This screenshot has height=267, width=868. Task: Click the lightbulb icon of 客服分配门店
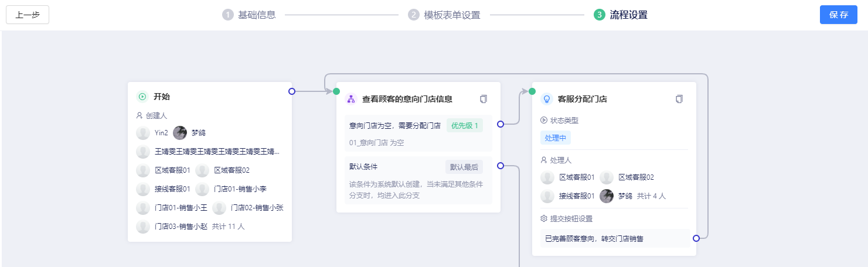click(547, 99)
